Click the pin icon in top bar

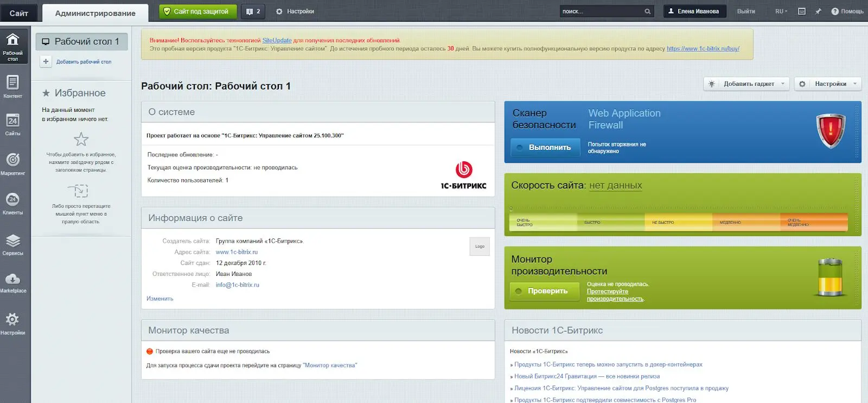pyautogui.click(x=818, y=11)
